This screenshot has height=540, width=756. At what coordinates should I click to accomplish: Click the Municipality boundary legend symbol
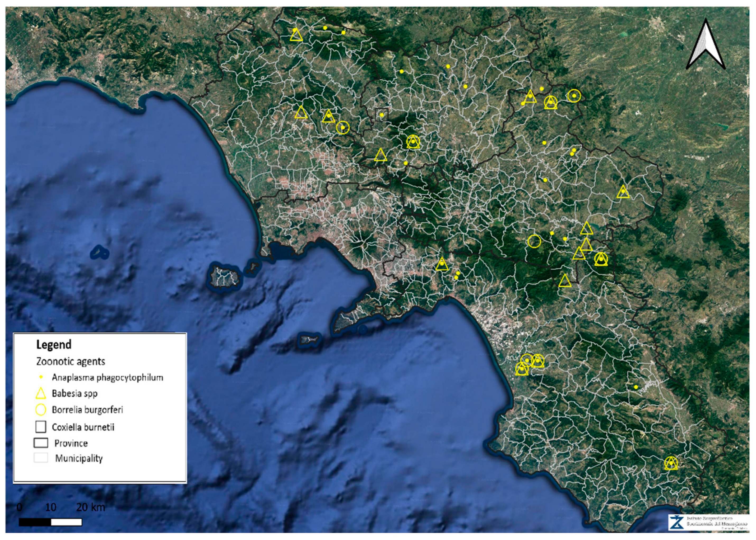[x=40, y=458]
